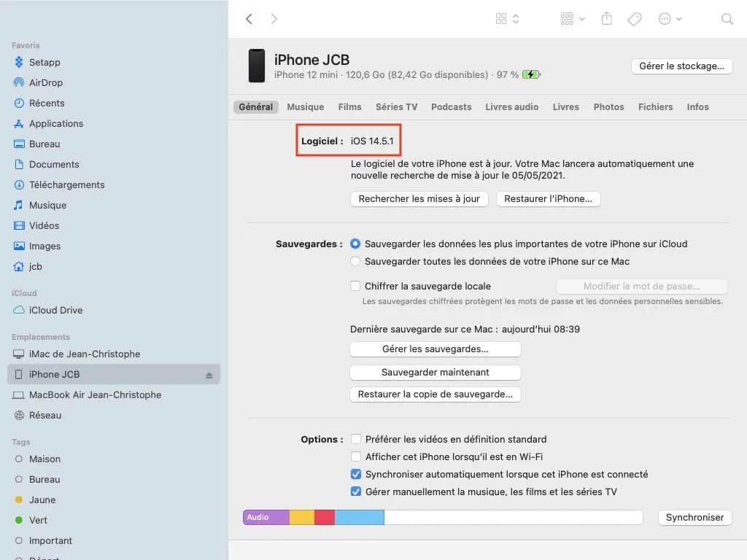The height and width of the screenshot is (560, 747).
Task: Select iCloud backup radio option
Action: (355, 244)
